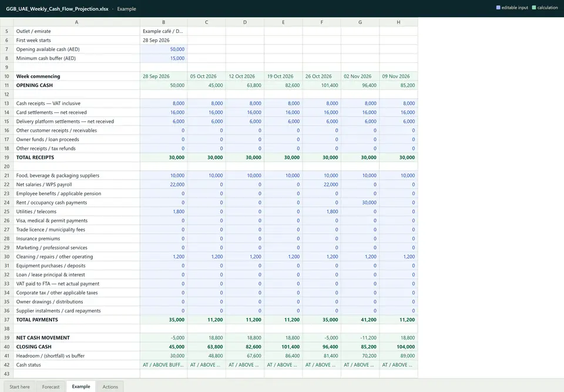Click net cash movement -11,200 cell
The image size is (564, 392).
tap(360, 337)
